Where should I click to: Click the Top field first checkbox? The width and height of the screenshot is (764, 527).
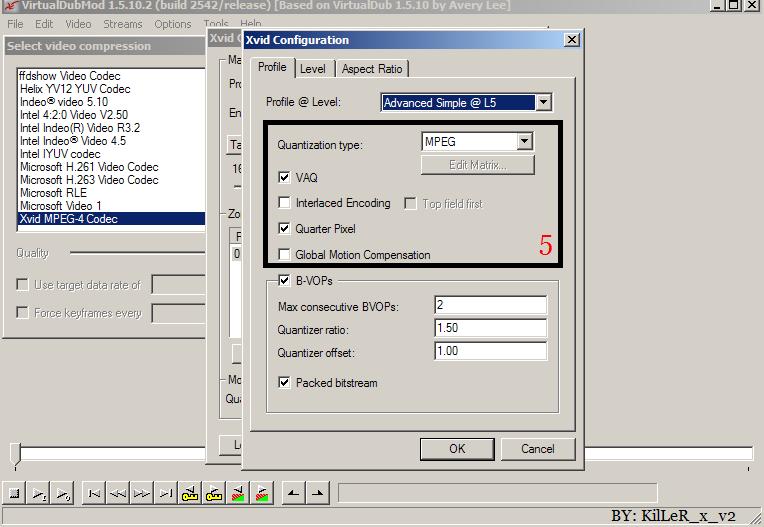pos(411,204)
